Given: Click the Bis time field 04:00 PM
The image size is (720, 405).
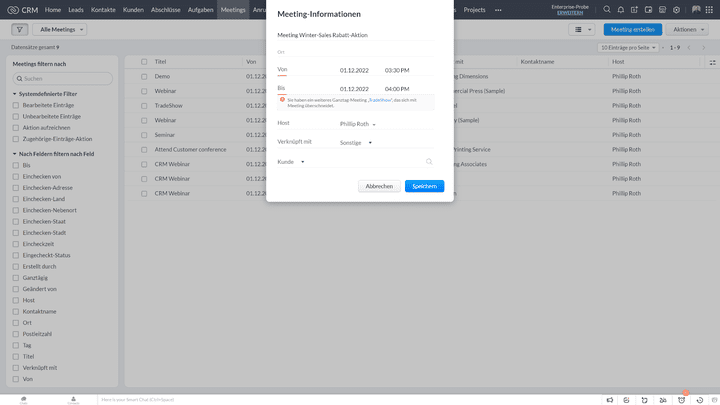Looking at the screenshot, I should click(x=397, y=88).
